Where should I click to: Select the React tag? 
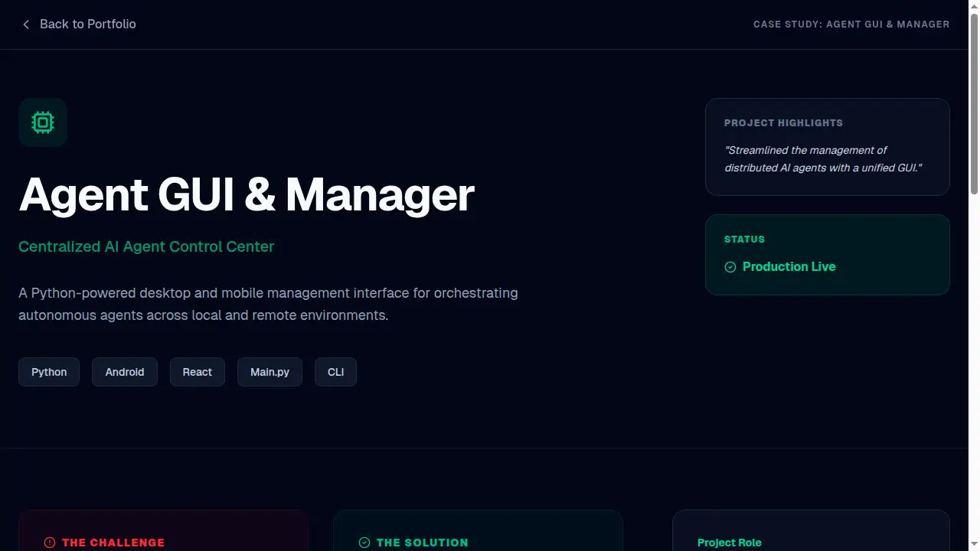tap(198, 372)
